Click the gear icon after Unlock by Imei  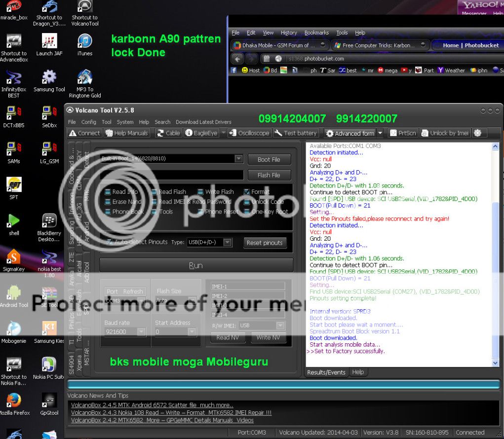point(478,133)
